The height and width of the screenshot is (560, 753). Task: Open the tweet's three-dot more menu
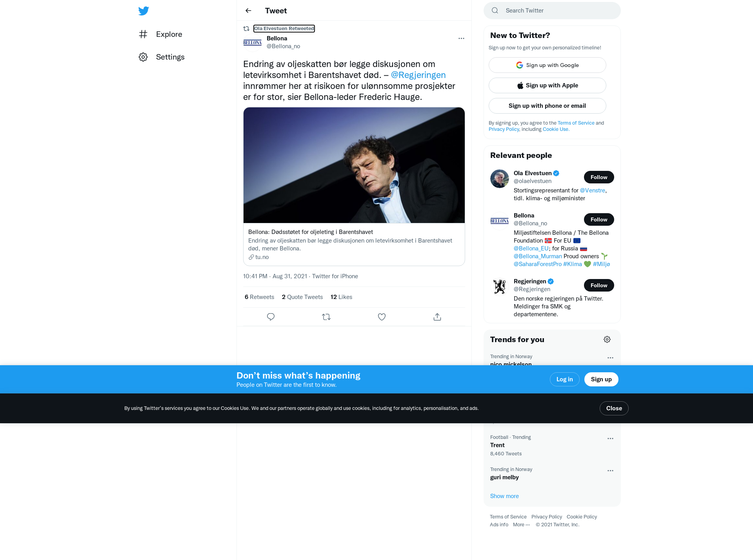[461, 38]
